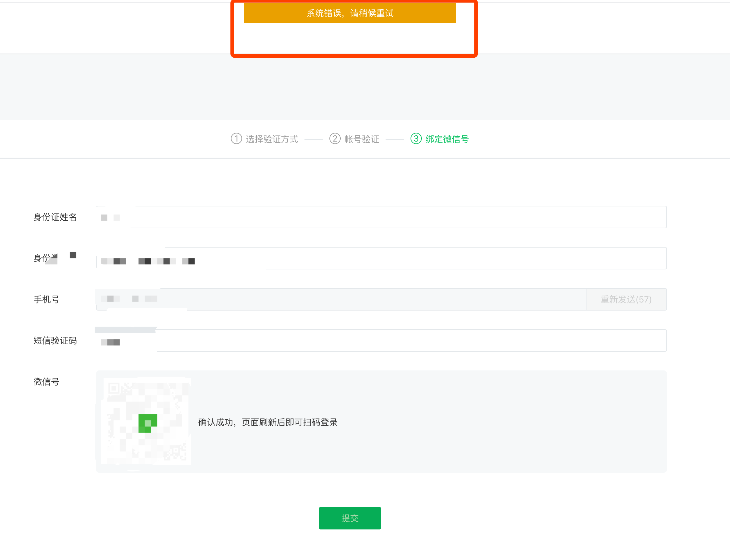Viewport: 730px width, 560px height.
Task: Click the 短信验证码 field label
Action: 55,341
